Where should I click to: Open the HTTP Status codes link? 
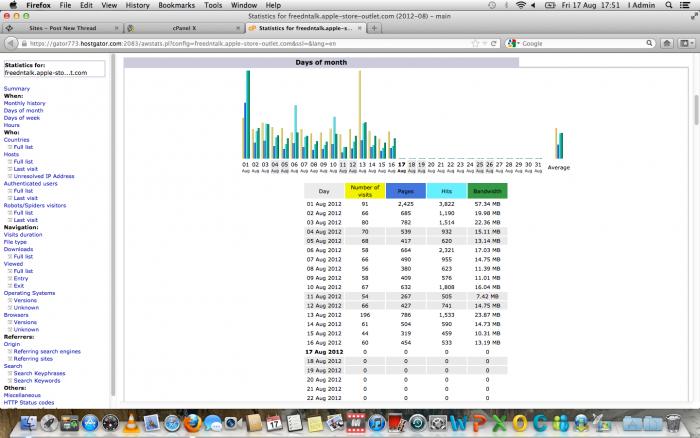click(x=29, y=402)
